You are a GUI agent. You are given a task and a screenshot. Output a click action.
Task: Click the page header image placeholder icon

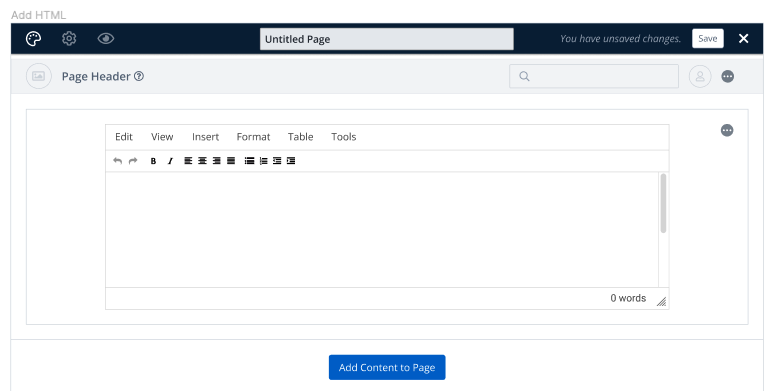(x=38, y=76)
